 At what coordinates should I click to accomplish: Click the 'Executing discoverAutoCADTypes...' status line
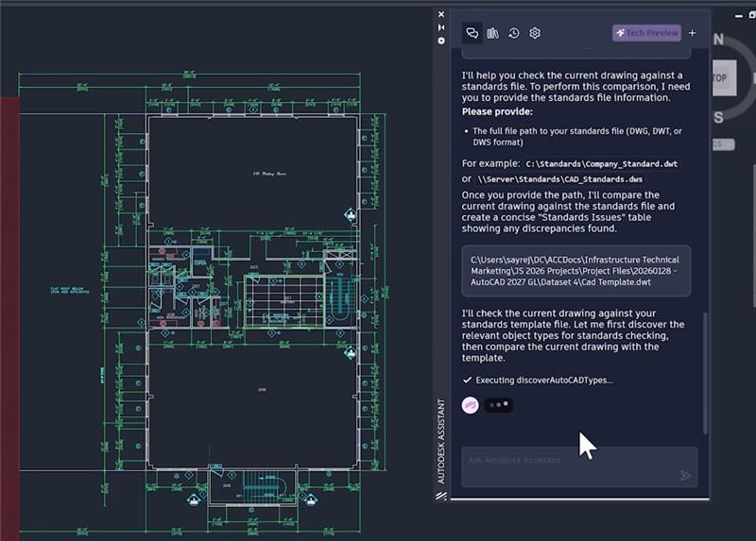point(538,380)
